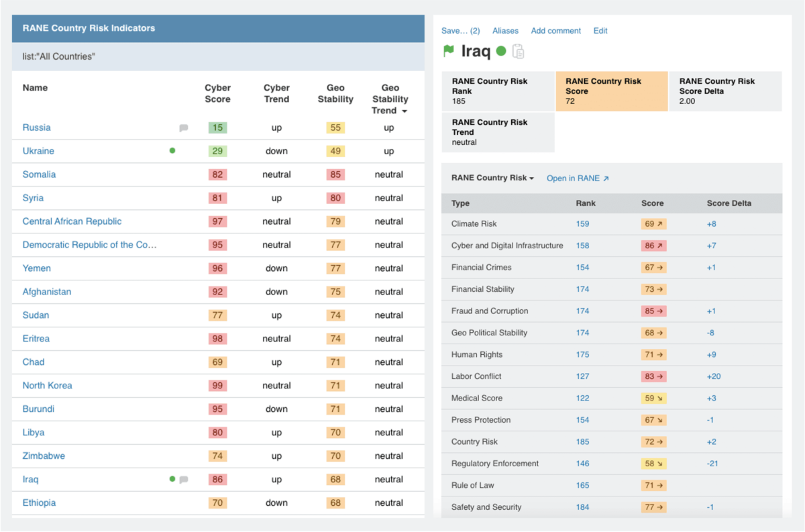This screenshot has width=805, height=532.
Task: Click the Fraud and Corruption score 85
Action: click(653, 311)
